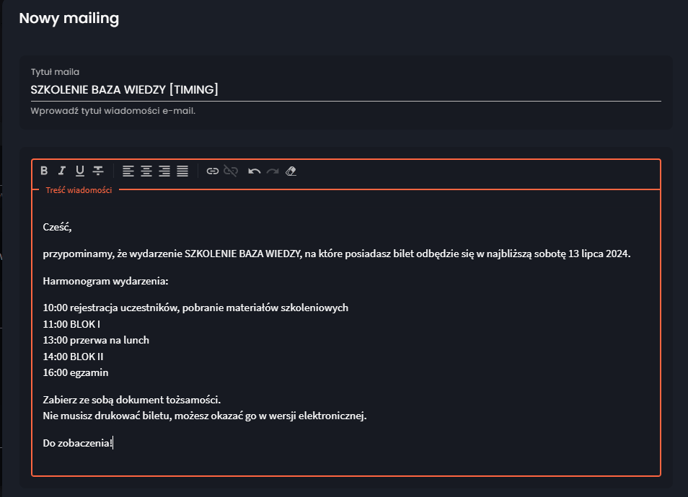
Task: Underline the selected text
Action: click(80, 171)
